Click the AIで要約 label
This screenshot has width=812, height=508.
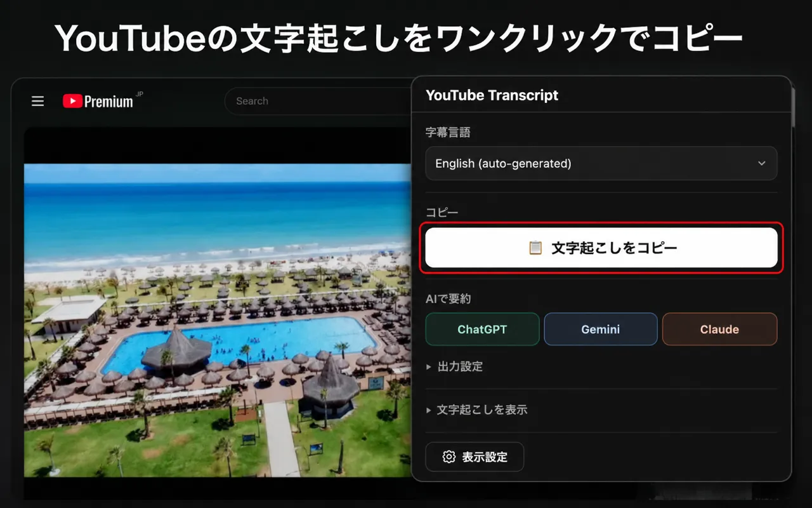[448, 298]
